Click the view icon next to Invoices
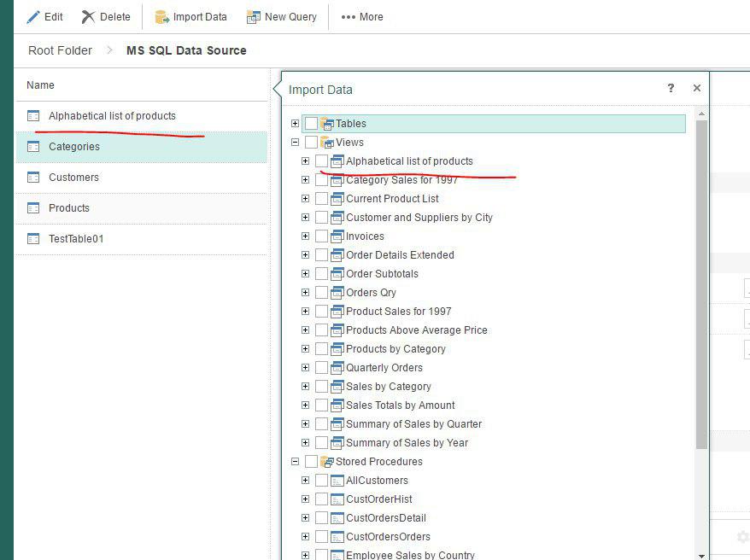This screenshot has width=750, height=560. (337, 236)
